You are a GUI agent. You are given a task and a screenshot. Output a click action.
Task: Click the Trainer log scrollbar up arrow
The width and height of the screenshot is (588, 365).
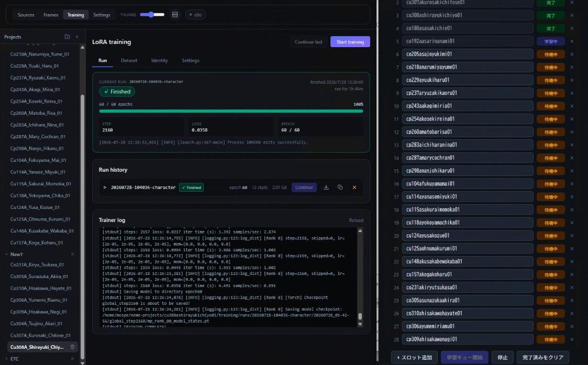360,231
